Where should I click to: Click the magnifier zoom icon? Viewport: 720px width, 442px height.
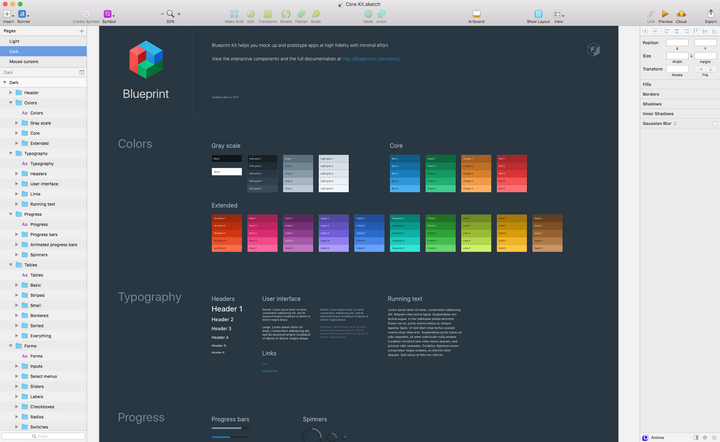(x=170, y=14)
